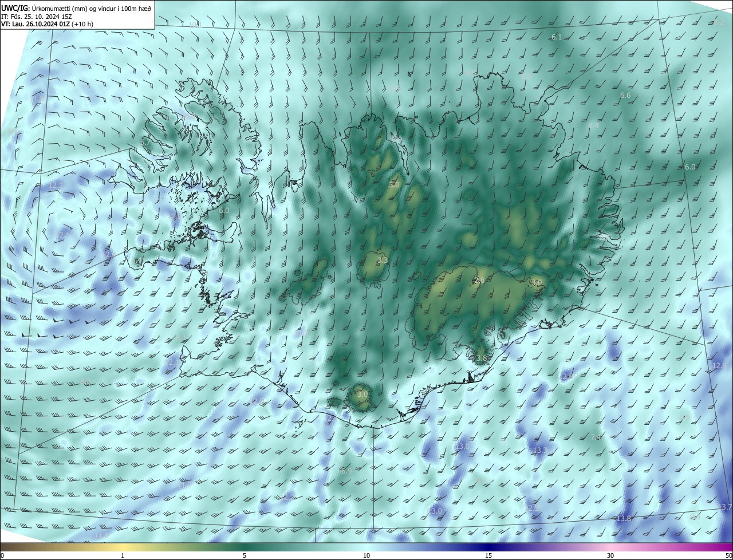Click the 12.5 value label in the south
The width and height of the screenshot is (733, 560).
click(532, 508)
